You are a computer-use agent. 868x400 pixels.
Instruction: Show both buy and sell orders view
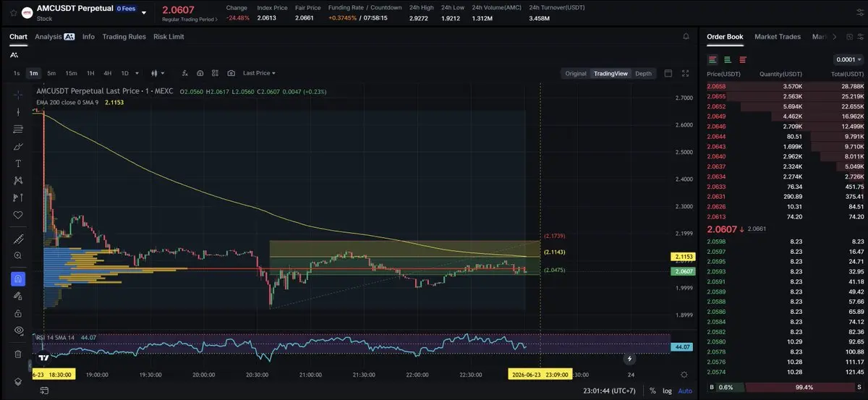[x=713, y=59]
